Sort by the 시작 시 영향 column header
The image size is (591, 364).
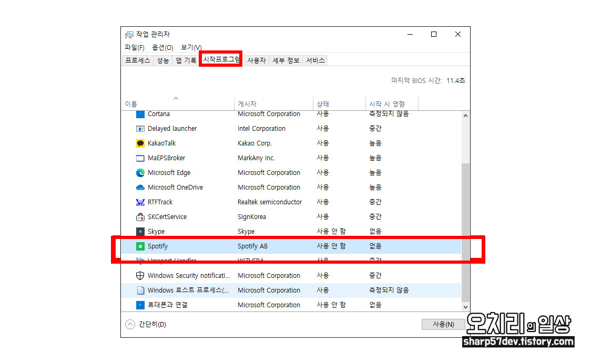pyautogui.click(x=392, y=103)
